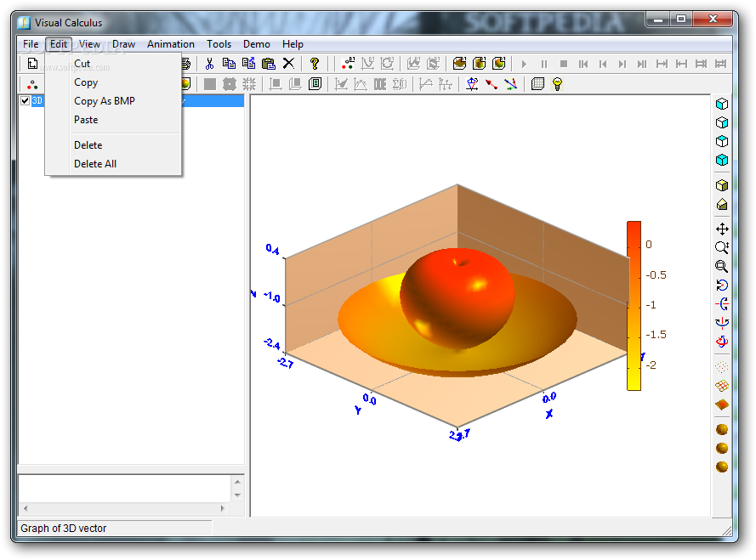The image size is (756, 560).
Task: Click the yellow cube icon in side toolbar
Action: tap(722, 185)
